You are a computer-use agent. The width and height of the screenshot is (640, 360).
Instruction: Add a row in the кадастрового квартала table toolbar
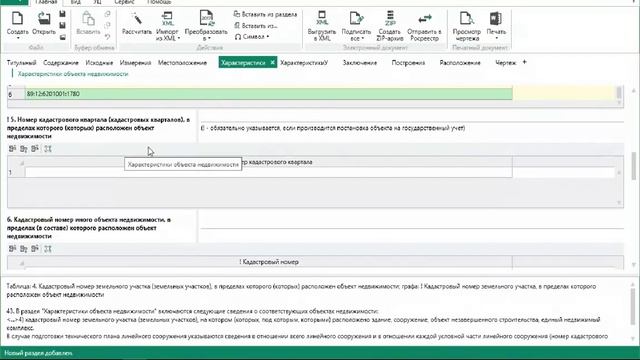[12, 149]
